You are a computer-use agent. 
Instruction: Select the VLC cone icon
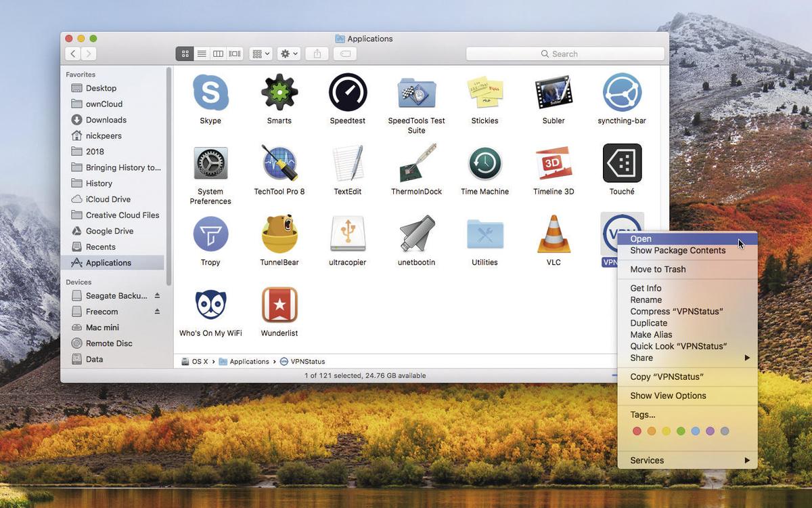tap(554, 234)
